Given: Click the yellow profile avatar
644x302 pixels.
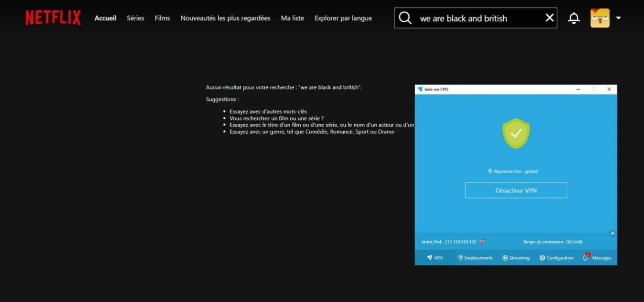Looking at the screenshot, I should (600, 18).
